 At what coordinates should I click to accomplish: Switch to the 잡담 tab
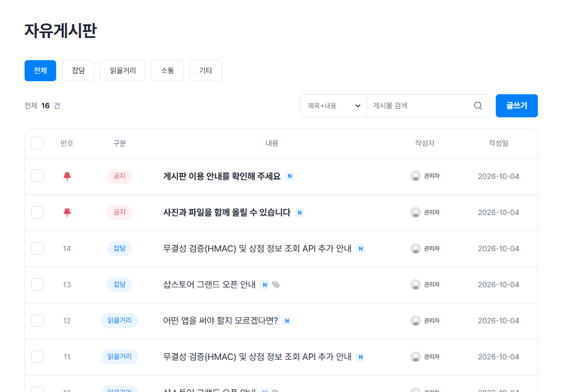pos(78,71)
